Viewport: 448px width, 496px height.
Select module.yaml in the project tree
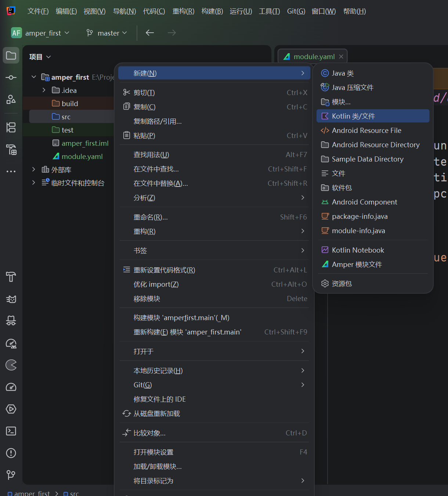[x=82, y=156]
